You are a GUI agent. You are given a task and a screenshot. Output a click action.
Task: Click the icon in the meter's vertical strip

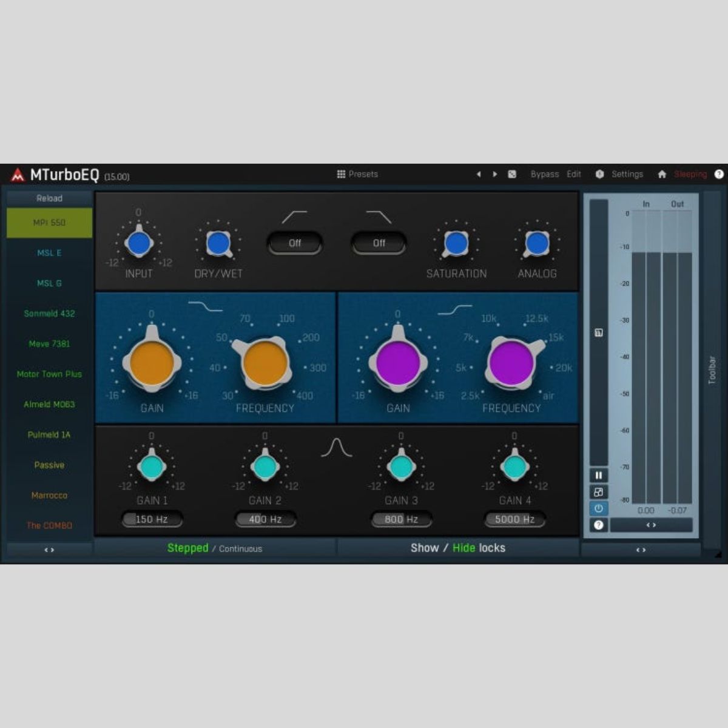pos(599,332)
